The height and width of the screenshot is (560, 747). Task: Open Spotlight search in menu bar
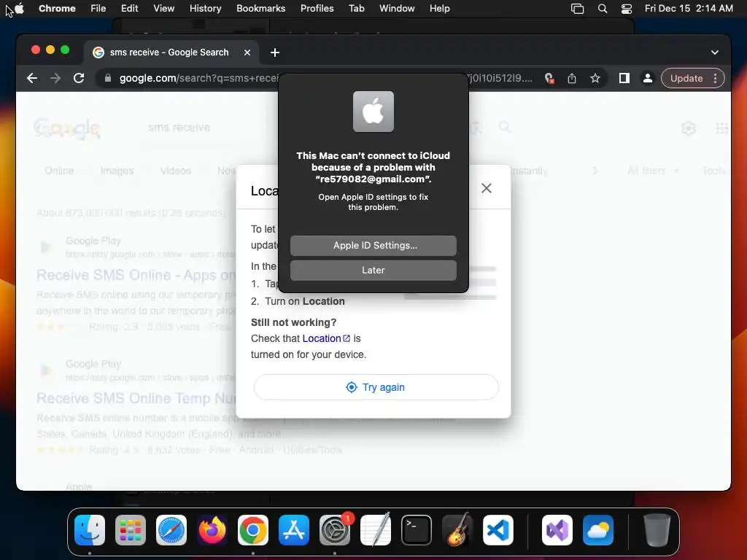(603, 9)
